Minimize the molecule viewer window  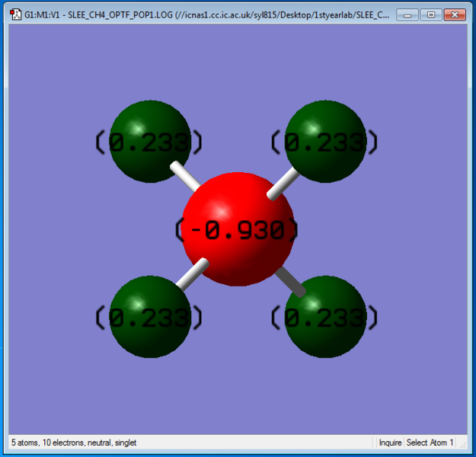pyautogui.click(x=407, y=15)
